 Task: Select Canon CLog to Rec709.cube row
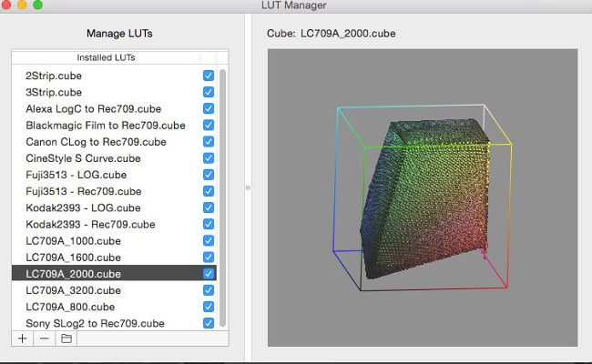114,141
